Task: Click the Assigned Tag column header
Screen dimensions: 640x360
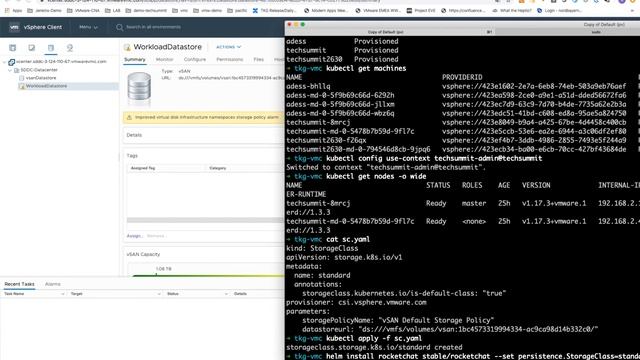Action: [143, 168]
